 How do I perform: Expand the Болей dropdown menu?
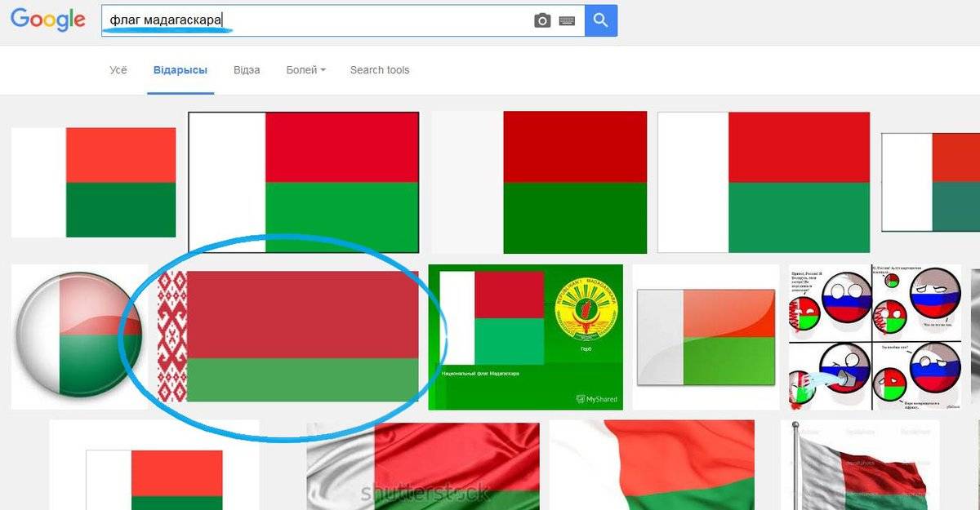pos(306,70)
